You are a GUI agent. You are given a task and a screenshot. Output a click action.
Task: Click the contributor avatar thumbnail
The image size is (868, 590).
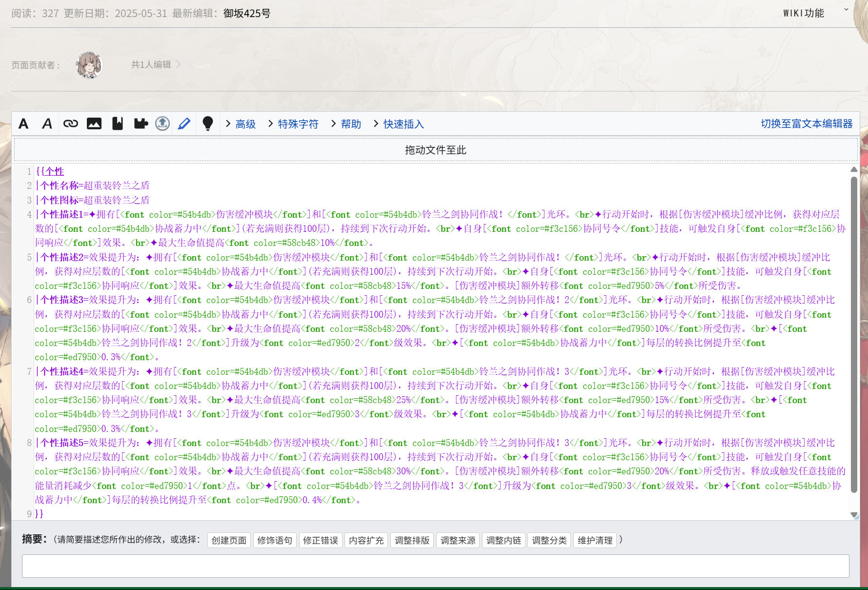coord(89,65)
